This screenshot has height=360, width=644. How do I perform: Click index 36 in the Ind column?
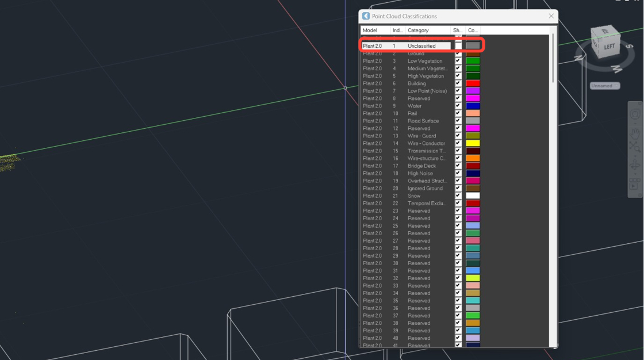(395, 308)
